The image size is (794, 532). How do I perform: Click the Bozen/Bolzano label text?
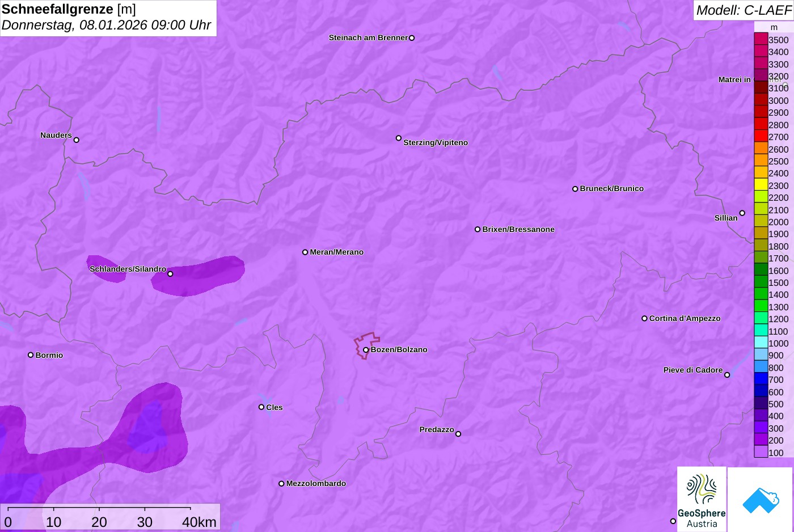click(399, 349)
